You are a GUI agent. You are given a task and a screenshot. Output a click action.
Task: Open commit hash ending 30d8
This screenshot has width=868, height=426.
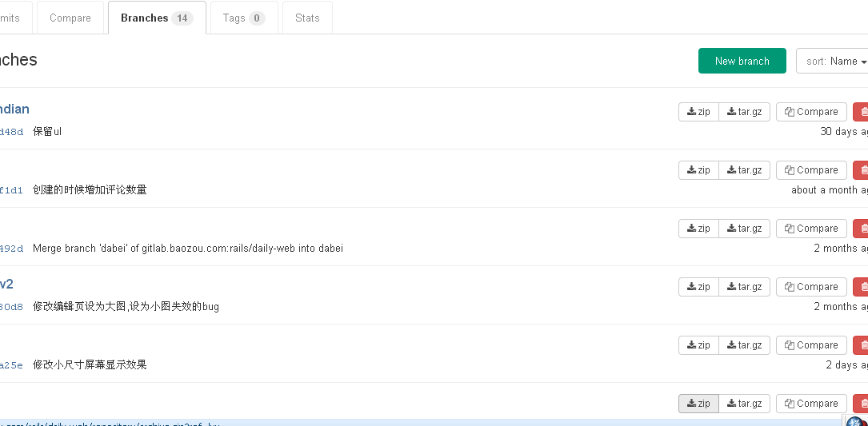12,306
